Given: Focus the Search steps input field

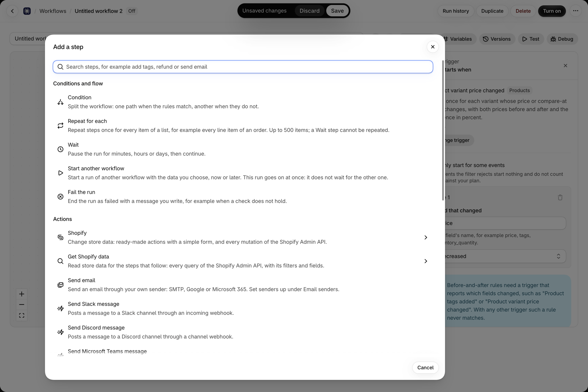Looking at the screenshot, I should (x=243, y=67).
